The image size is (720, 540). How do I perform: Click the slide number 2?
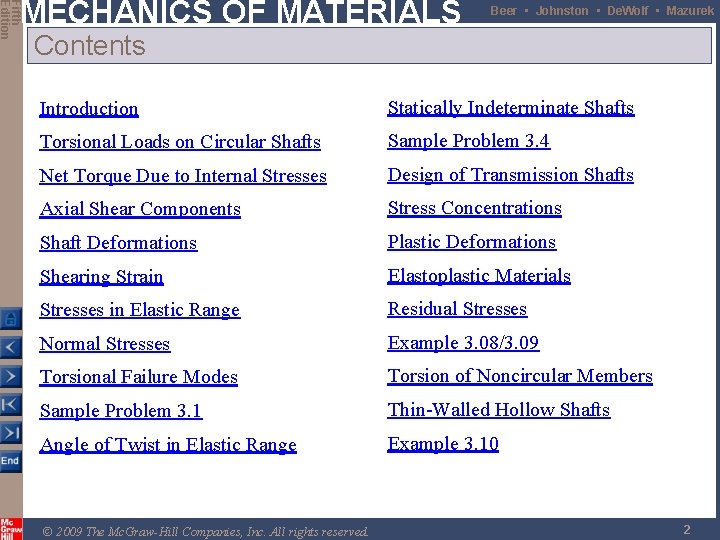pos(687,529)
